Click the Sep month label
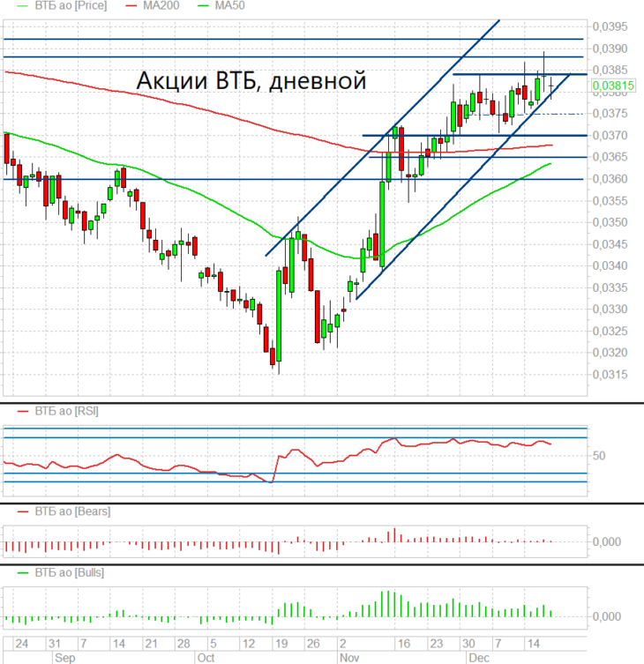Screen dimensions: 644x664 64,658
